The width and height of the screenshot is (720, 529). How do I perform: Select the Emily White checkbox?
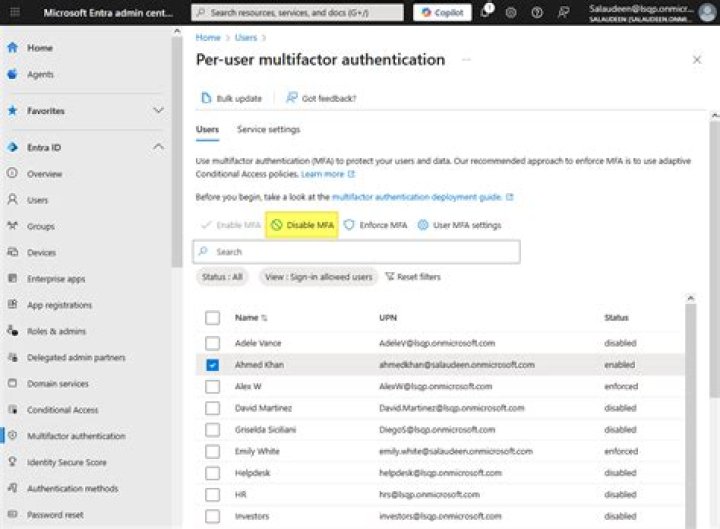coord(213,451)
